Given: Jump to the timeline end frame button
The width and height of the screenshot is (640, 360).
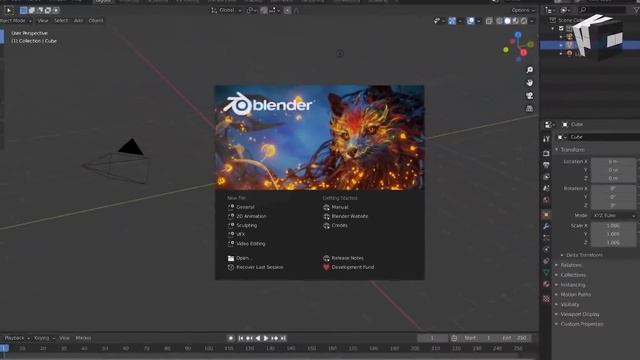Looking at the screenshot, I should coord(283,338).
